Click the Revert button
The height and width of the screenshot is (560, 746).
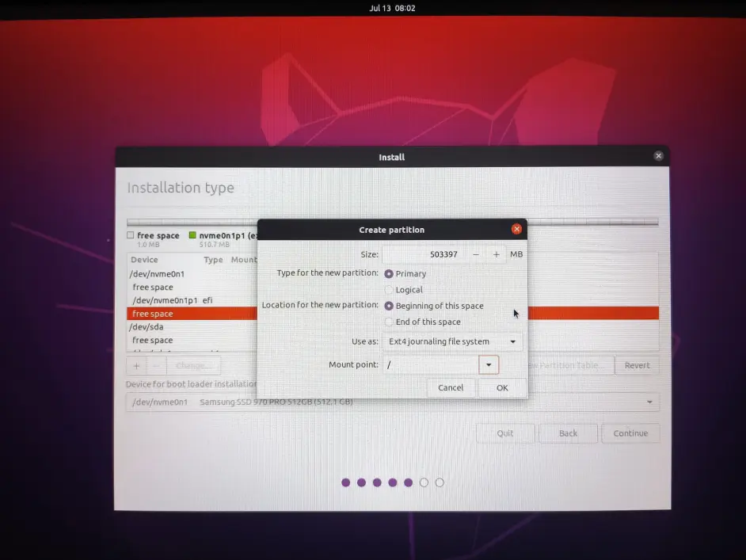coord(637,365)
